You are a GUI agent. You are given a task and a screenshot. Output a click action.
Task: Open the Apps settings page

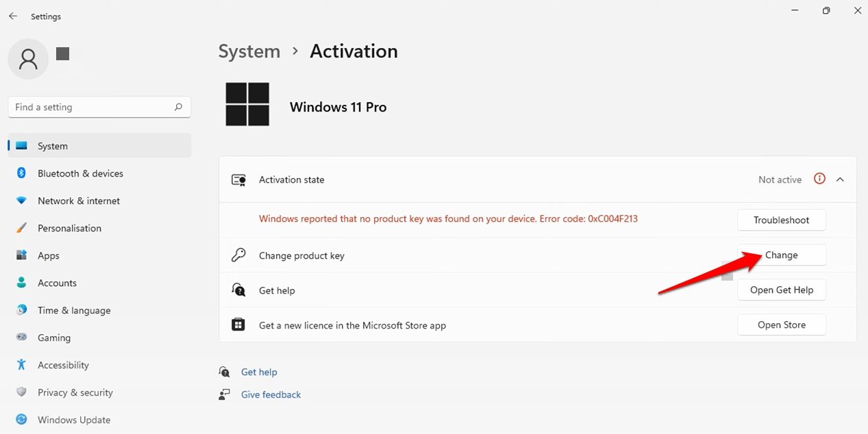99,255
